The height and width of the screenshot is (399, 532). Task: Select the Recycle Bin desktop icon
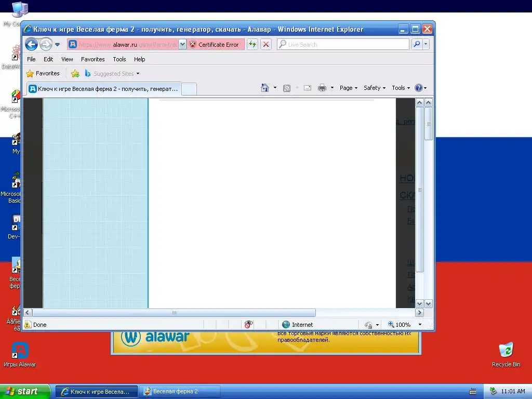(x=506, y=355)
